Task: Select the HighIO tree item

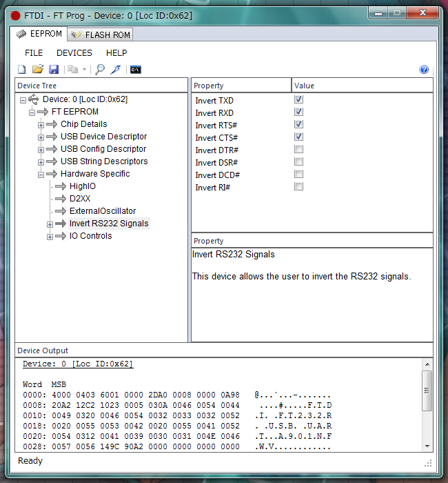Action: tap(83, 186)
